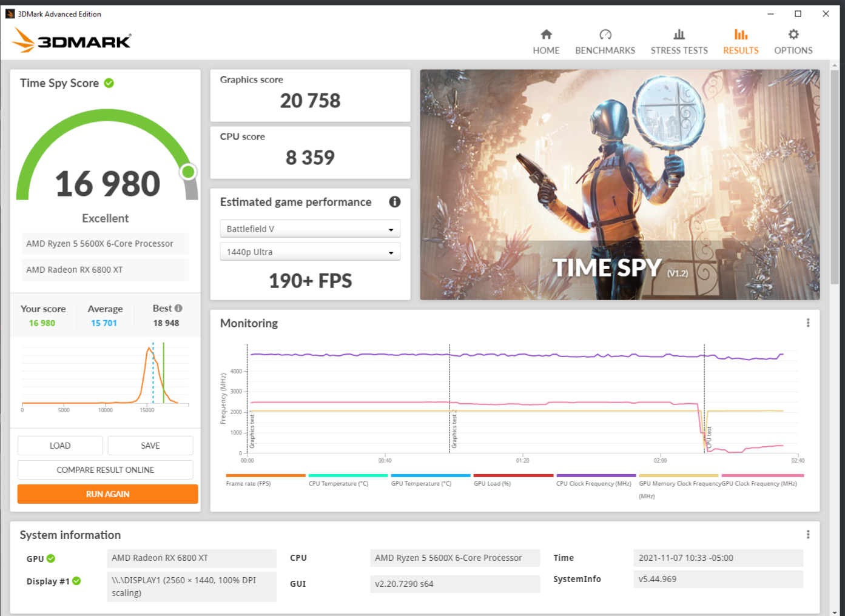Open the Benchmarks gauge icon
This screenshot has width=845, height=616.
(x=605, y=35)
